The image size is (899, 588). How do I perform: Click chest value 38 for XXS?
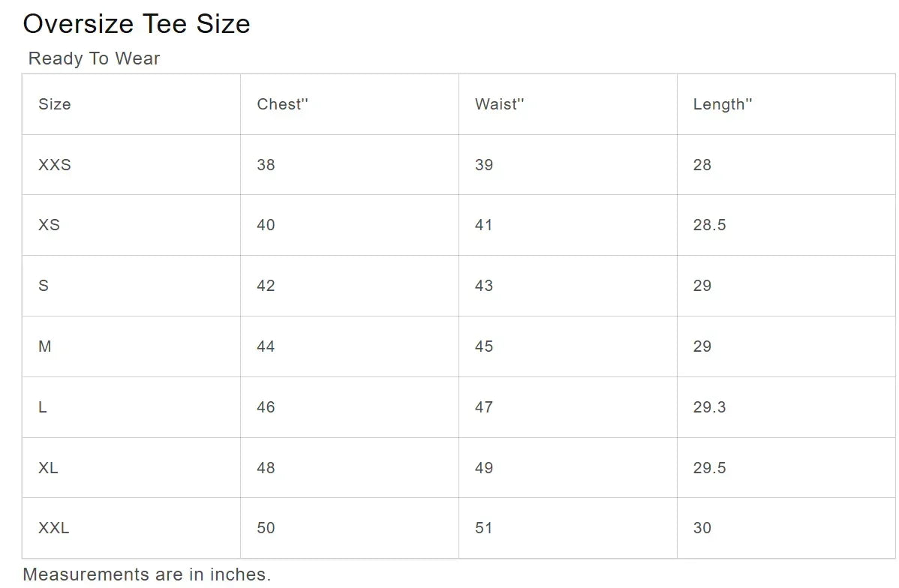[x=266, y=165]
